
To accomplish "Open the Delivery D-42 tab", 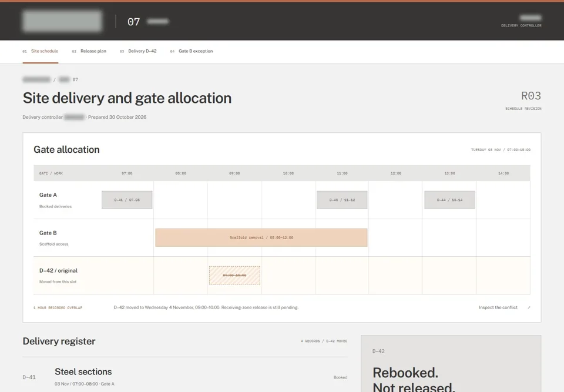I will tap(138, 51).
